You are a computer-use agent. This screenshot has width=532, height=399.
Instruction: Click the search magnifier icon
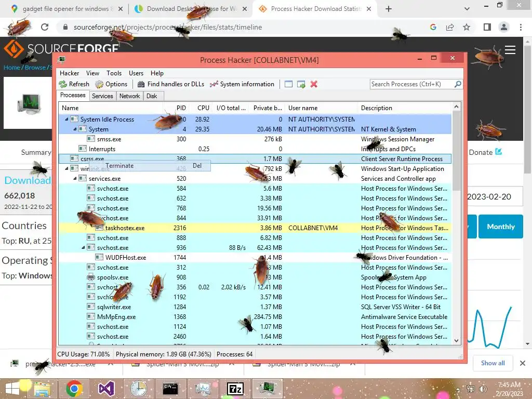pos(458,84)
